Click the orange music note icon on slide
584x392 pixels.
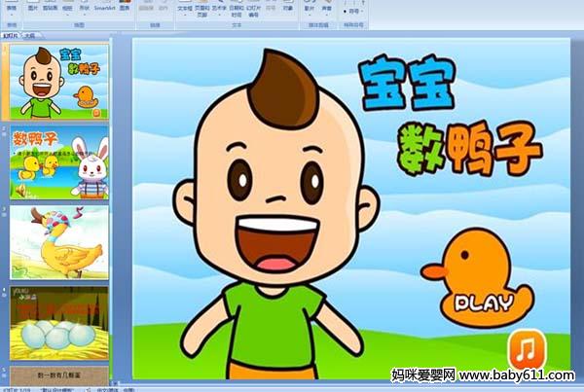[524, 348]
